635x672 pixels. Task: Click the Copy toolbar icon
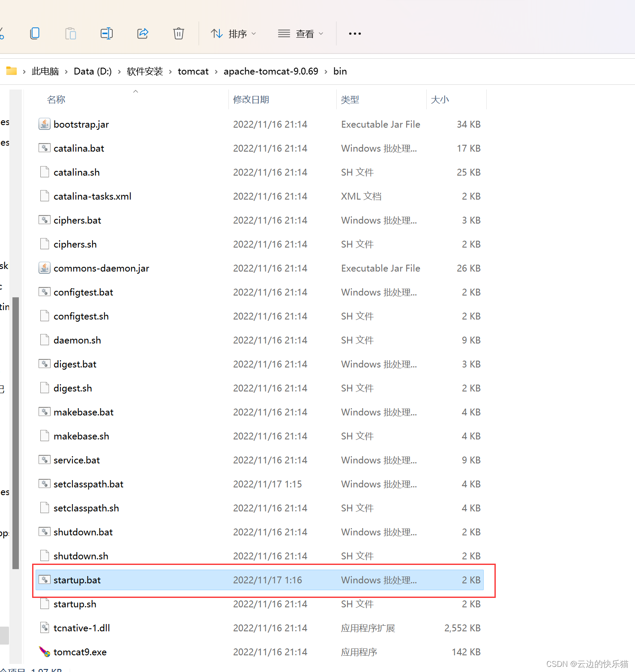[35, 33]
